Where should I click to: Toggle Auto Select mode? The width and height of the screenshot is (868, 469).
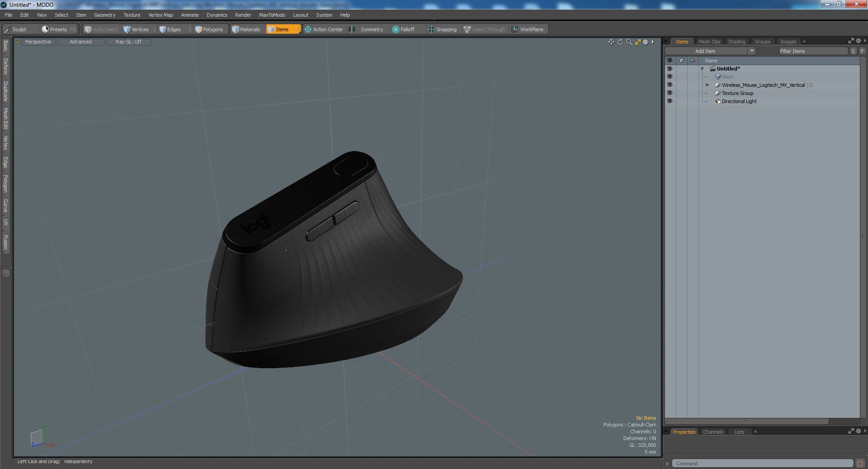tap(101, 29)
